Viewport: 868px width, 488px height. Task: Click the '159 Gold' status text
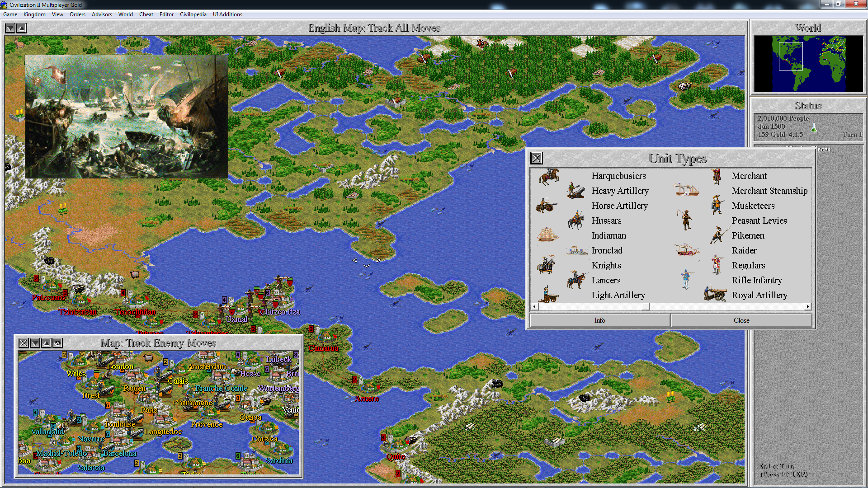(772, 135)
